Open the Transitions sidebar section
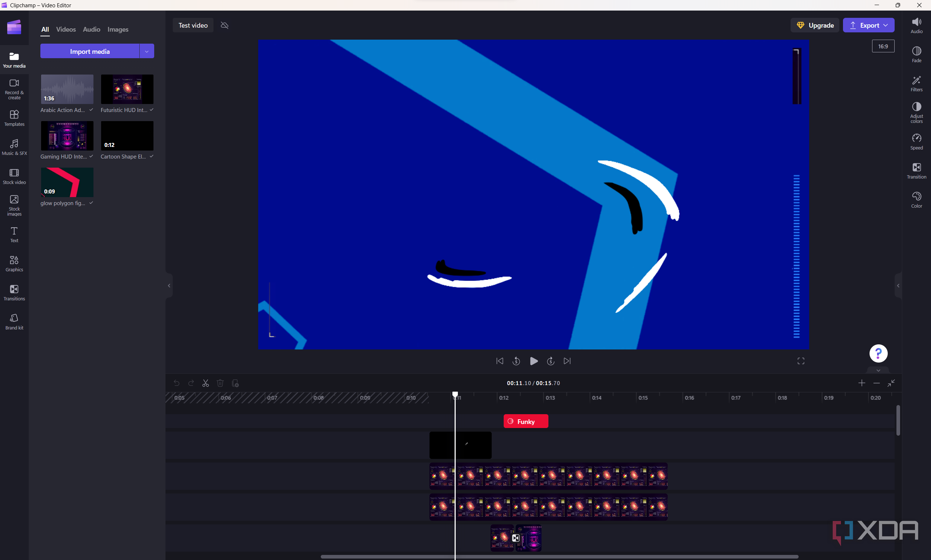Screen dimensions: 931x560 click(x=14, y=292)
